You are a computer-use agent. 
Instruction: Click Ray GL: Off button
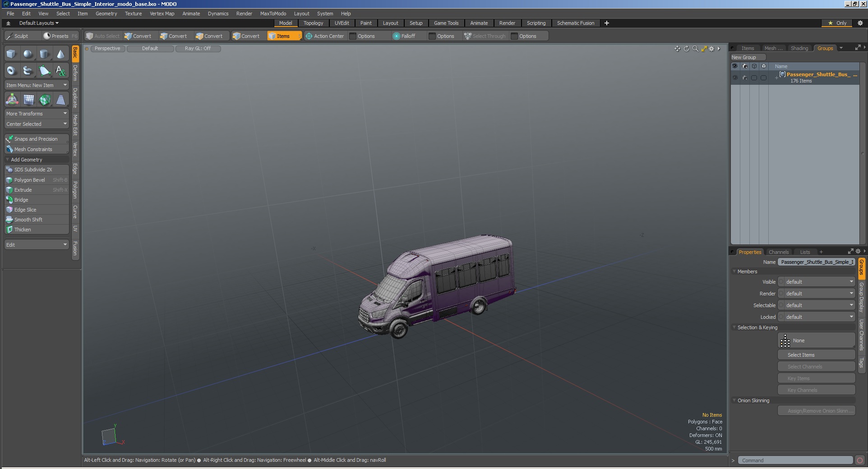point(198,49)
